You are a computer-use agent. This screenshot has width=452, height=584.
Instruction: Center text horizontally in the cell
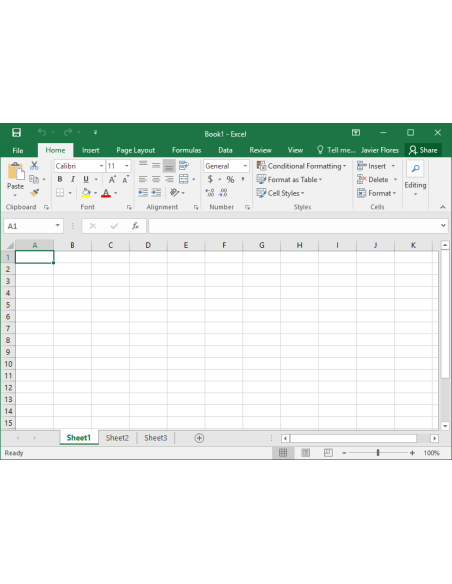(x=156, y=179)
